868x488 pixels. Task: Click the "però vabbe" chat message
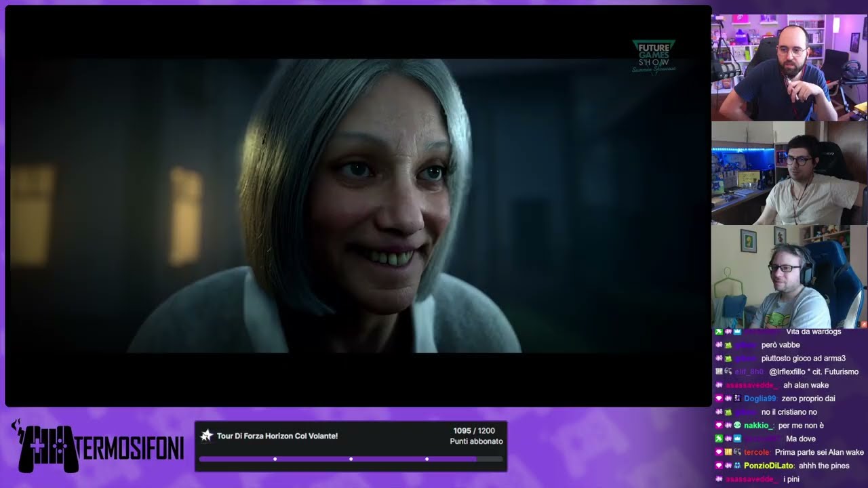[781, 345]
